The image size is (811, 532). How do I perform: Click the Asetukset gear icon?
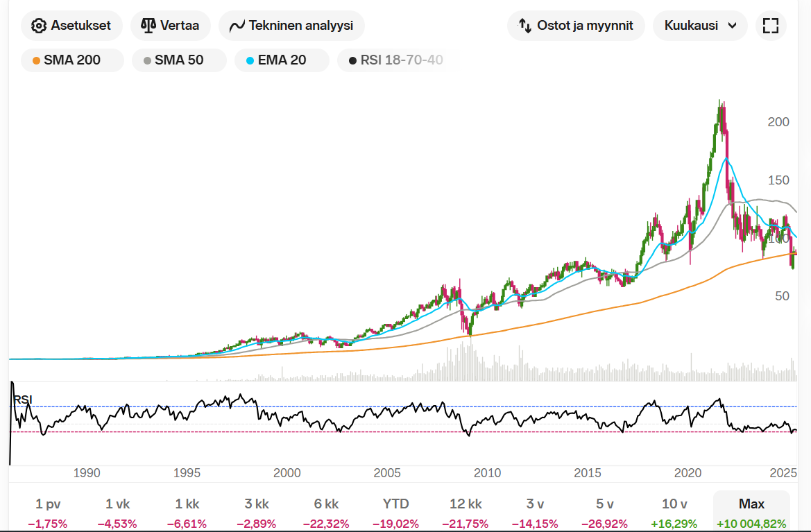click(40, 26)
